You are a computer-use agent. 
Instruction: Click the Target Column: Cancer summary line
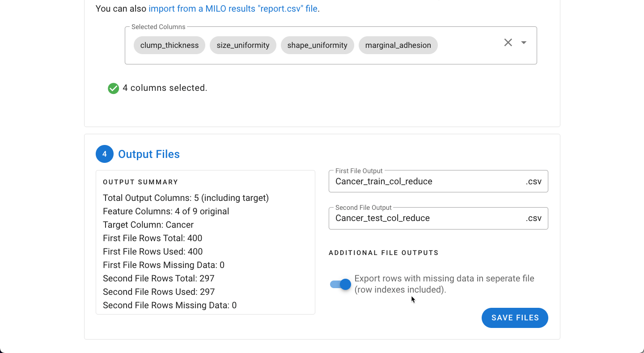148,225
